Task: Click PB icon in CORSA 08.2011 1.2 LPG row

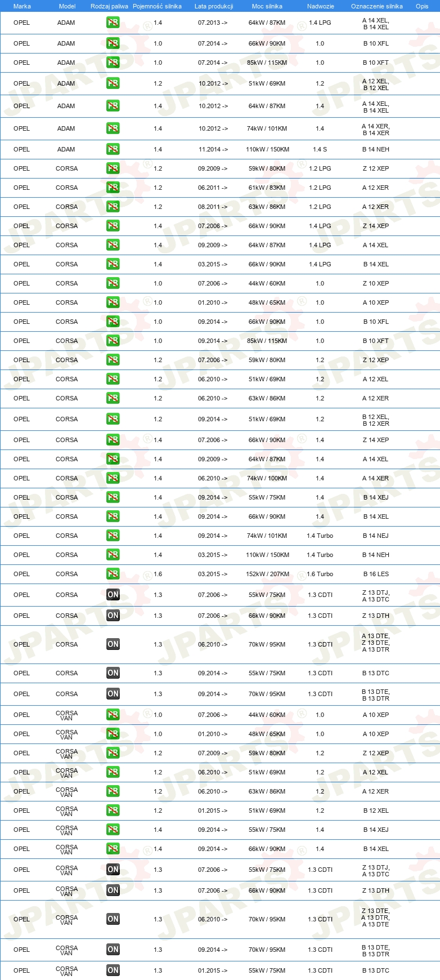Action: [x=113, y=207]
